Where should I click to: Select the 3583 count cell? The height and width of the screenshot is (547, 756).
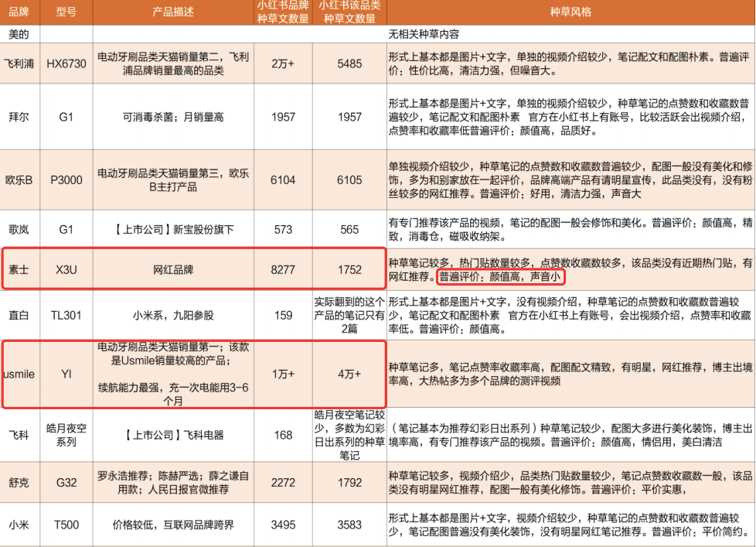pos(349,525)
